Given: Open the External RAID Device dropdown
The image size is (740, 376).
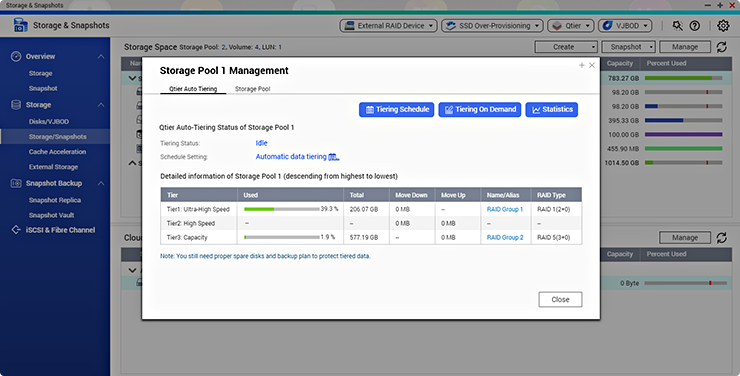Looking at the screenshot, I should pos(388,26).
